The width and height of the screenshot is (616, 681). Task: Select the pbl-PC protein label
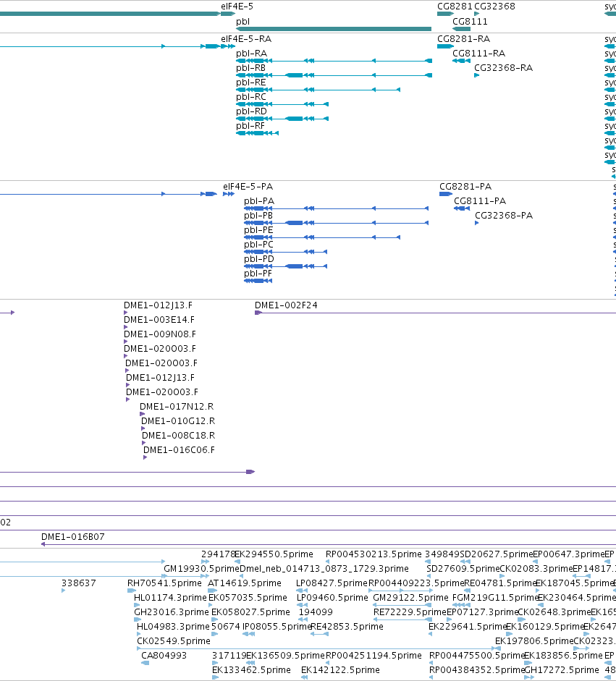(x=259, y=244)
